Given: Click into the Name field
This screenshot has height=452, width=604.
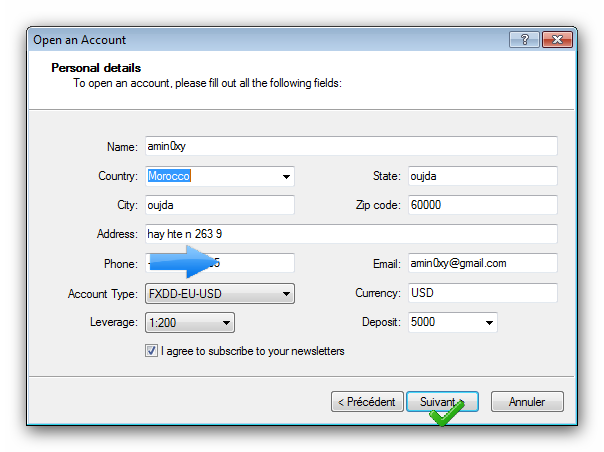Looking at the screenshot, I should [x=350, y=147].
